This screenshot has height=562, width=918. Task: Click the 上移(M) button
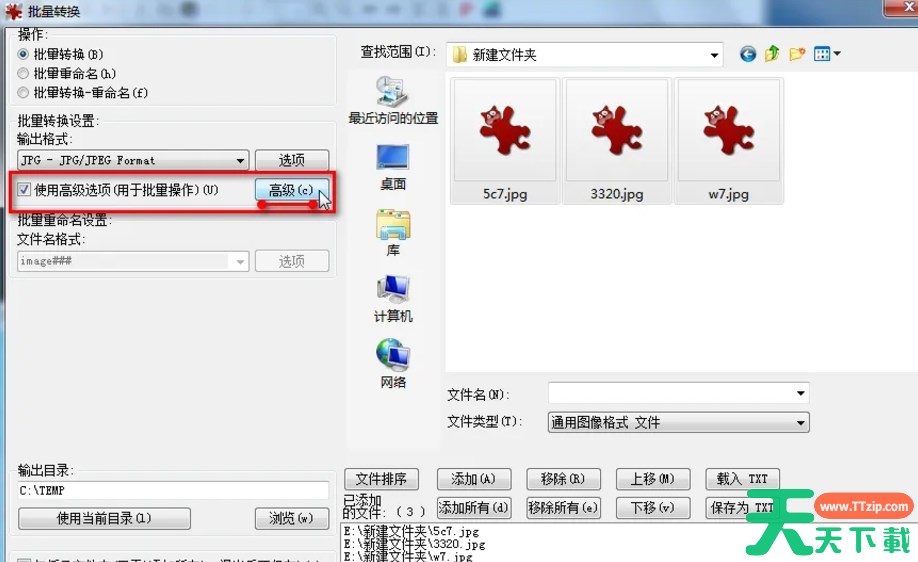tap(653, 479)
